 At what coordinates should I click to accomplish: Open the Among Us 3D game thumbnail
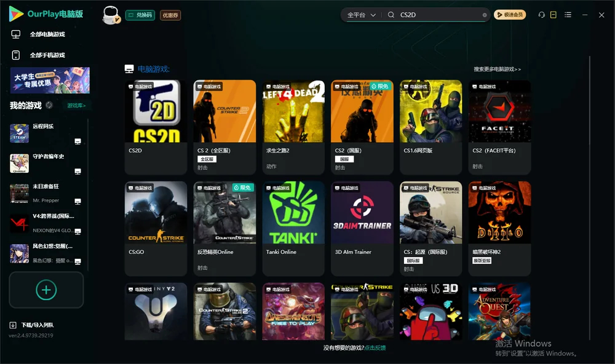[431, 312]
